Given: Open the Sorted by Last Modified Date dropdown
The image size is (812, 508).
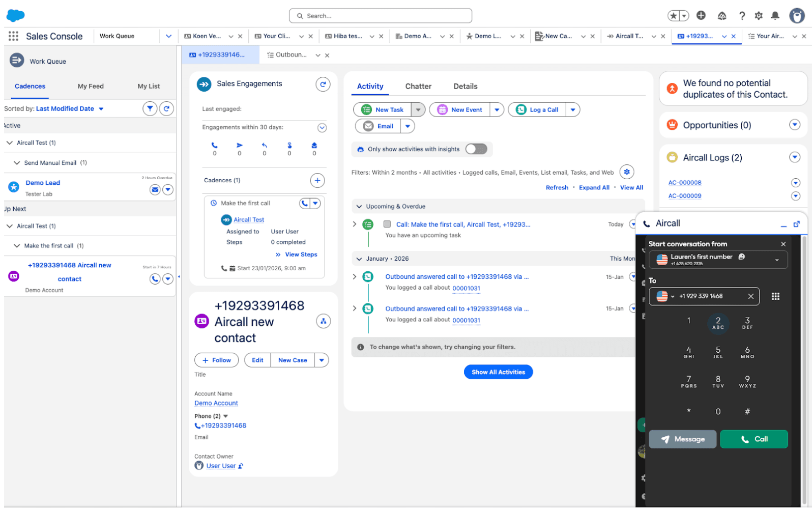Looking at the screenshot, I should tap(101, 109).
